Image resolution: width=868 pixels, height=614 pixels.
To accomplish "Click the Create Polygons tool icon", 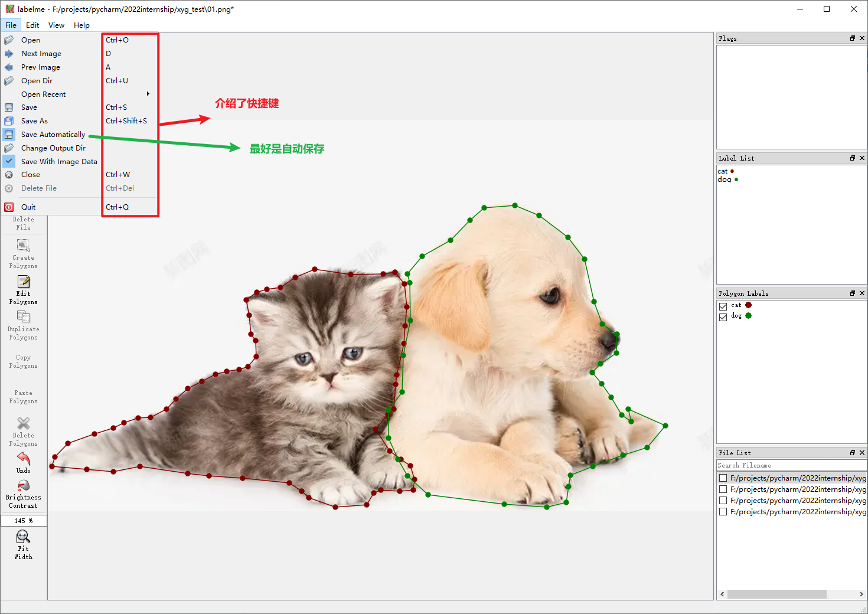I will pyautogui.click(x=23, y=246).
